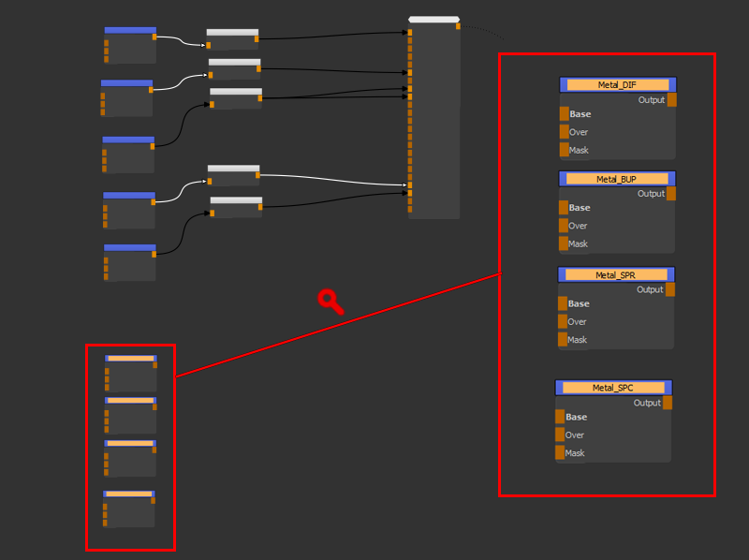Screen dimensions: 749x560
Task: Click the Base input port on Metal_DIF
Action: click(x=564, y=114)
